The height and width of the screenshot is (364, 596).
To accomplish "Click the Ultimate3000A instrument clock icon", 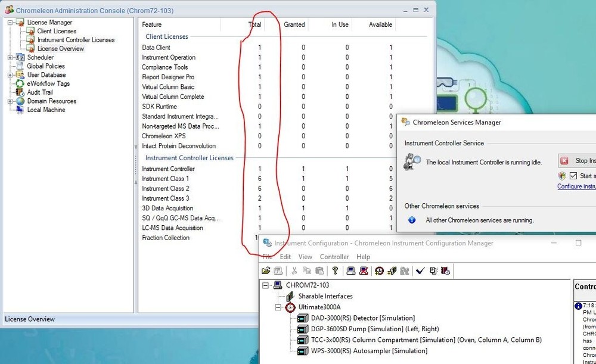I will click(x=290, y=307).
